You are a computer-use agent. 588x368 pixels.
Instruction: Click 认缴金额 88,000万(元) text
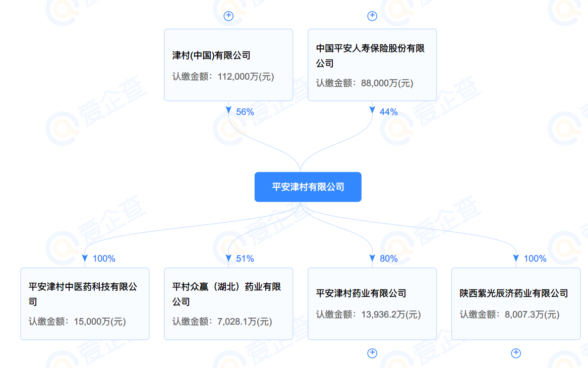tap(365, 83)
